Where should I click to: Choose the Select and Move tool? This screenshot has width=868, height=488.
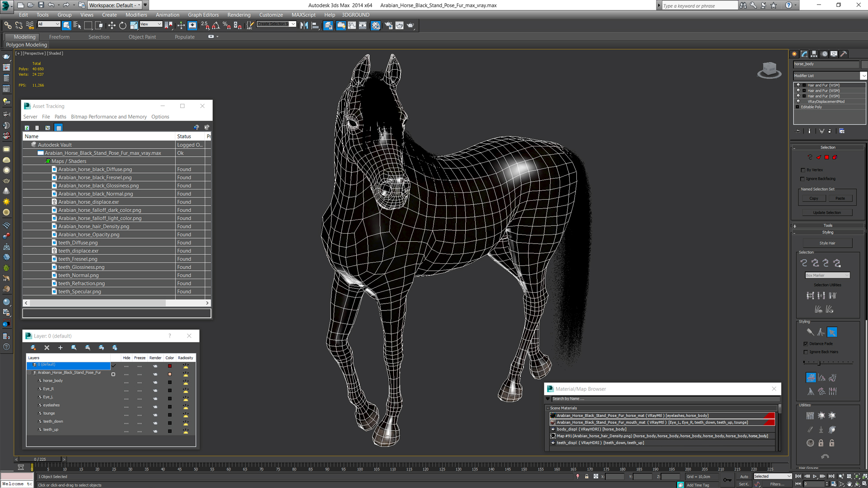tap(112, 25)
